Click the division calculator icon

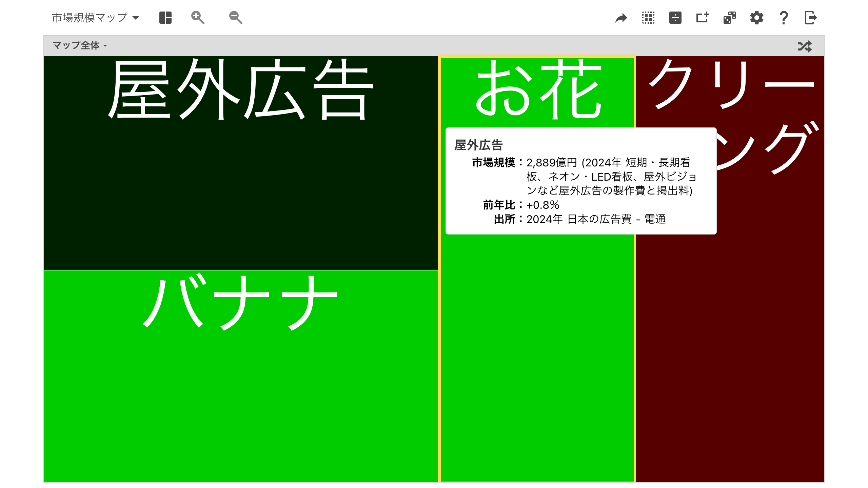[x=675, y=18]
